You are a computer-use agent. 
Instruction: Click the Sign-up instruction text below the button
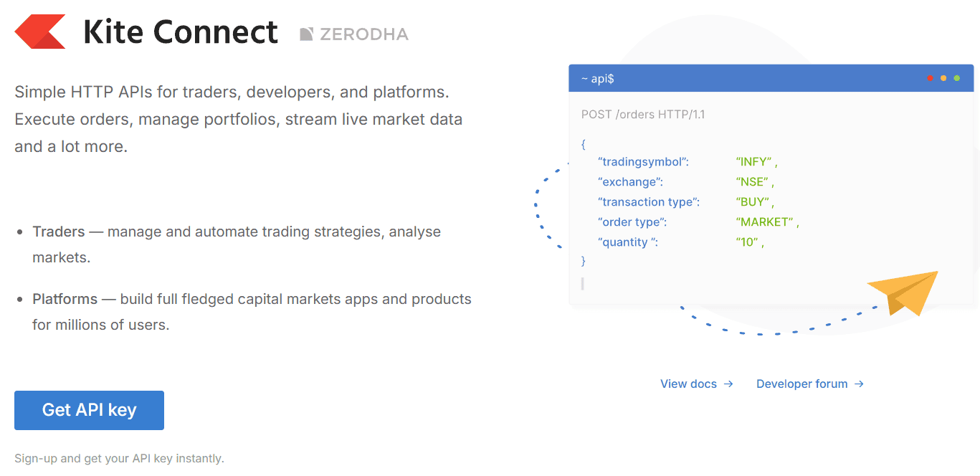click(120, 458)
